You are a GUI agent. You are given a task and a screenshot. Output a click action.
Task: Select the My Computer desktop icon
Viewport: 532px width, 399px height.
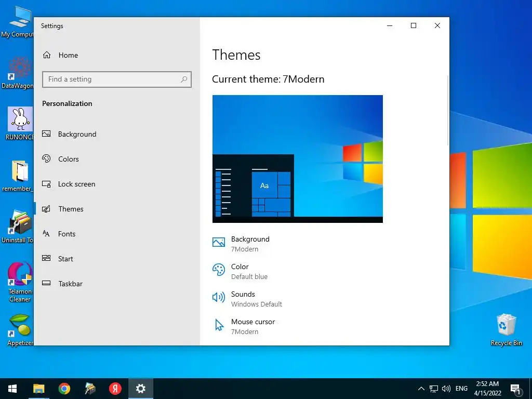pyautogui.click(x=18, y=22)
